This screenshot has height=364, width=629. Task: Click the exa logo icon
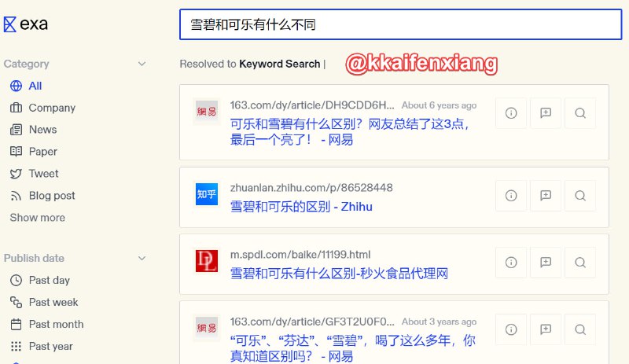click(x=9, y=24)
